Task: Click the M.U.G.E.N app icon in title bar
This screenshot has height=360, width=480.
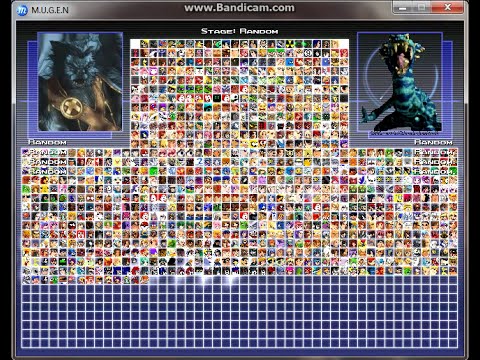Action: [22, 10]
